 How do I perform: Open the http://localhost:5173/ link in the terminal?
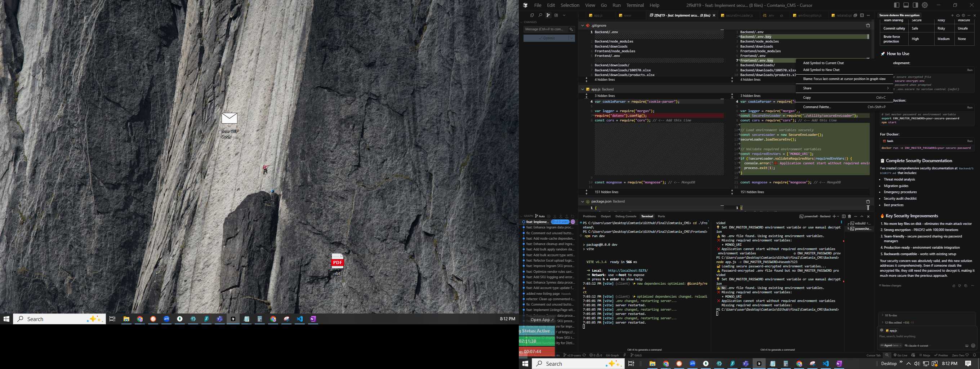pos(628,271)
